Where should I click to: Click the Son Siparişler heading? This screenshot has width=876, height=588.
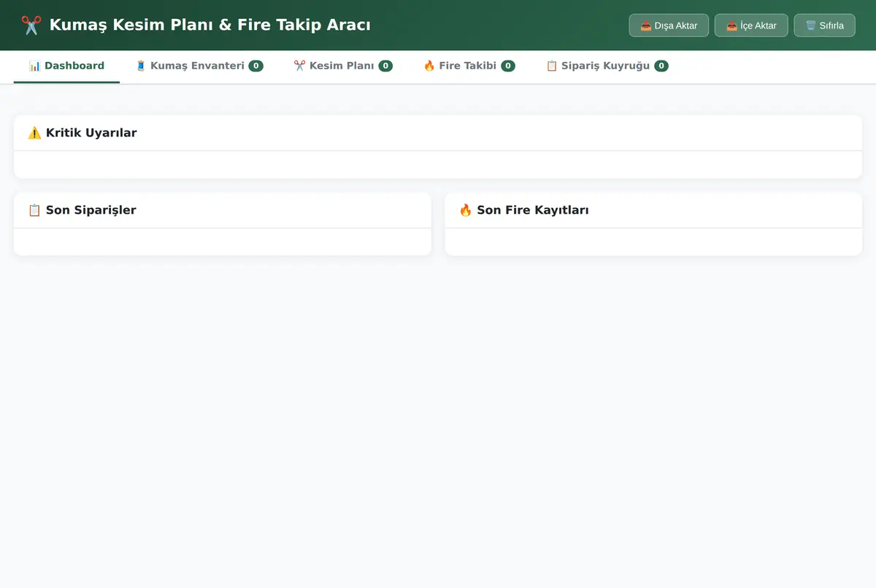[x=82, y=210]
